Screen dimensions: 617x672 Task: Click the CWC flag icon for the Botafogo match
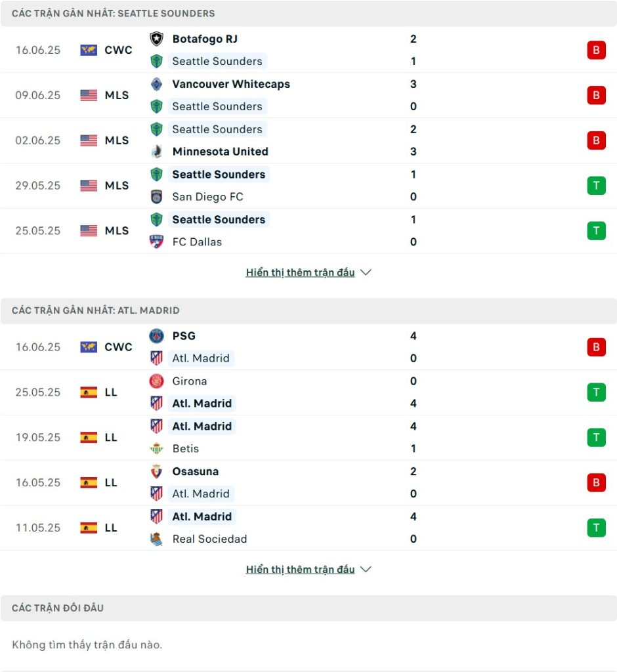point(89,50)
